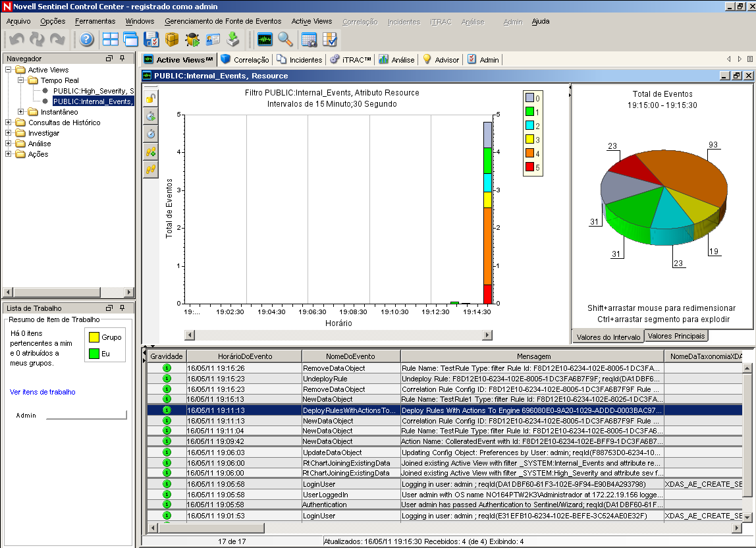756x548 pixels.
Task: Expand the Consultas de Histórico node
Action: (9, 123)
